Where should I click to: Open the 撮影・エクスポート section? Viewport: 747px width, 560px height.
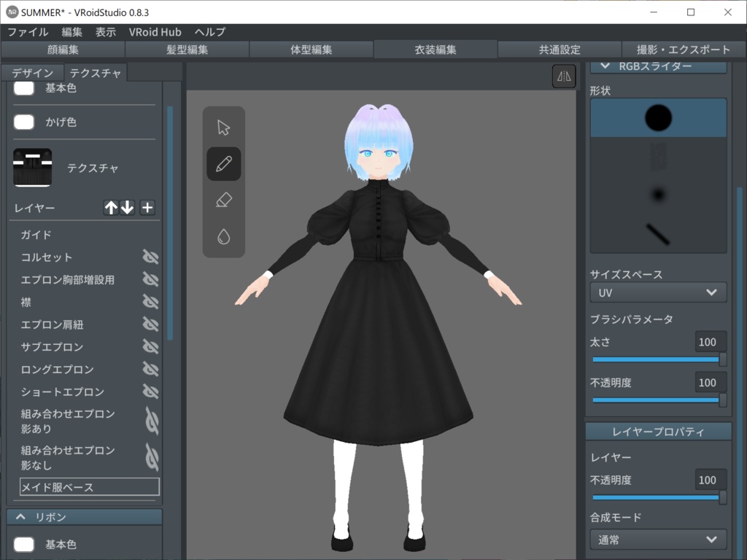pyautogui.click(x=684, y=50)
